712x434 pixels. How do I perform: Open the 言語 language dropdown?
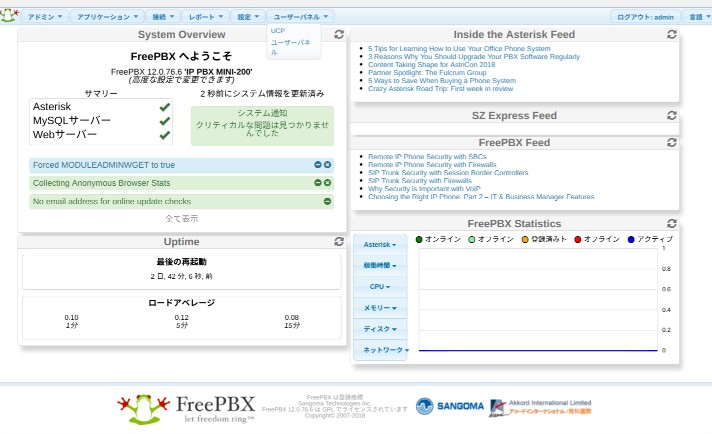(x=699, y=17)
